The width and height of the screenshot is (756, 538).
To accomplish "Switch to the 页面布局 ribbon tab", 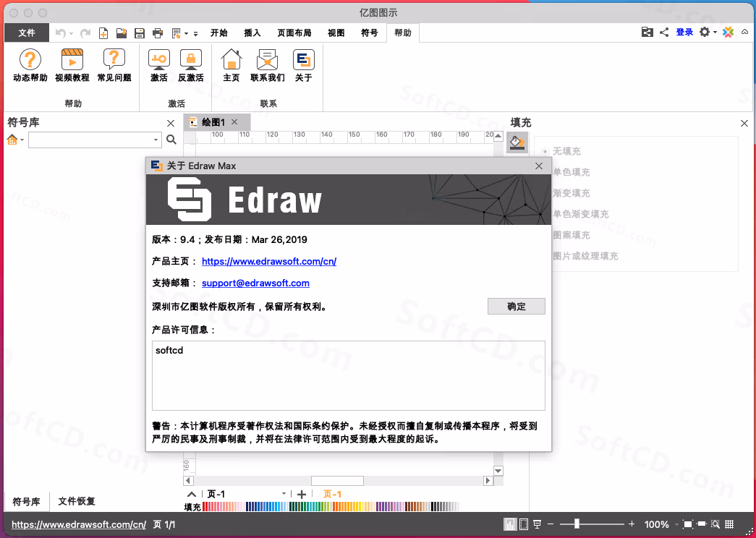I will [x=294, y=33].
